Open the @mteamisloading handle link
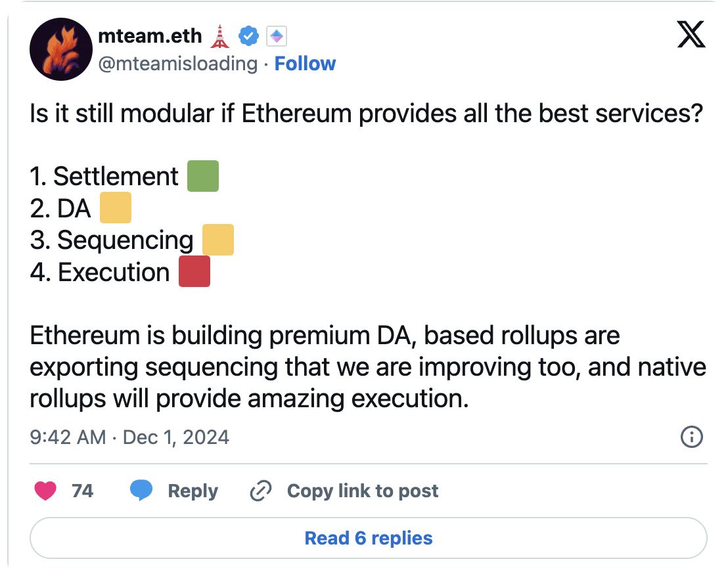This screenshot has width=728, height=578. [177, 64]
